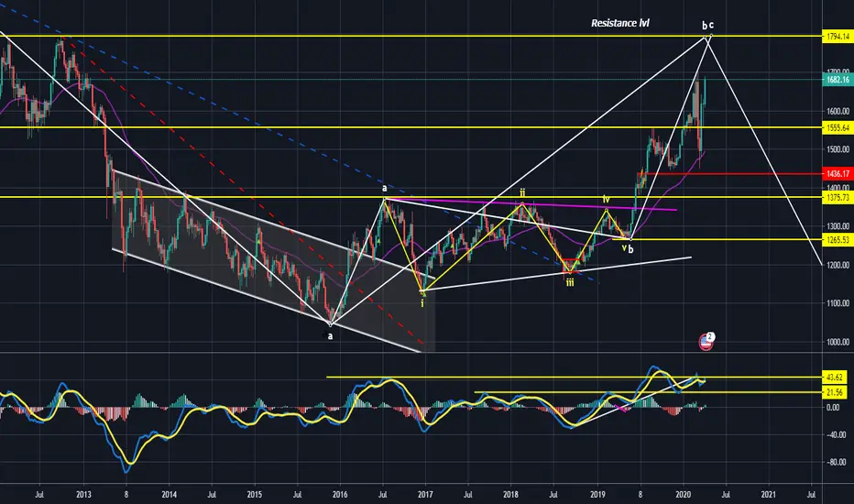This screenshot has height=504, width=854.
Task: Click the yellow 'ii' wave label
Action: 521,192
